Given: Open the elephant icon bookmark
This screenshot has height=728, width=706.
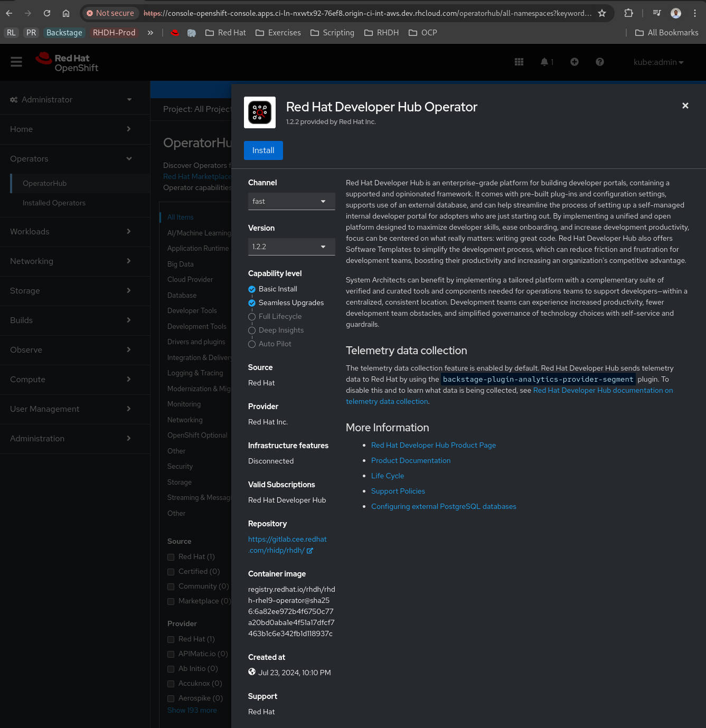Looking at the screenshot, I should click(192, 33).
